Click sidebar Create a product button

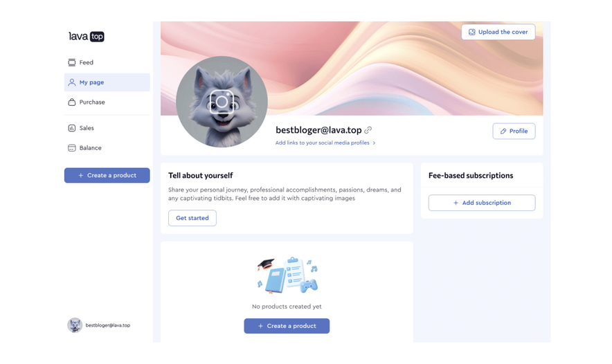click(x=107, y=175)
